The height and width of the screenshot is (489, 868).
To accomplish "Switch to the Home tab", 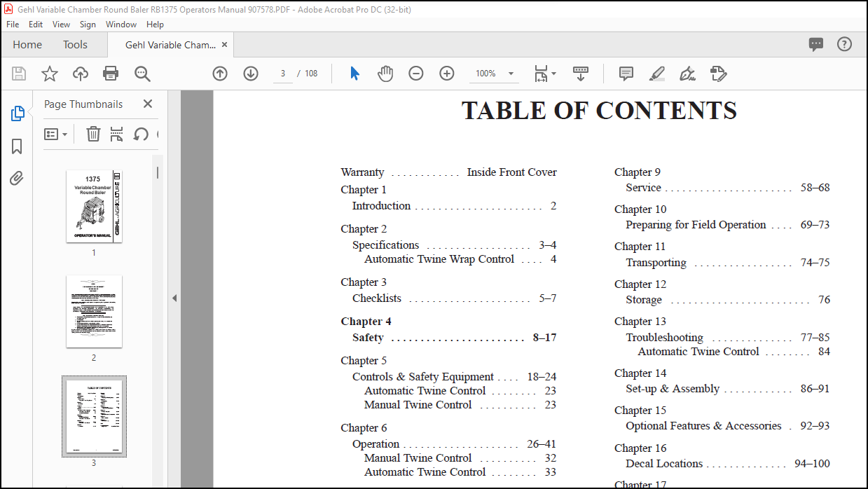I will pyautogui.click(x=27, y=45).
